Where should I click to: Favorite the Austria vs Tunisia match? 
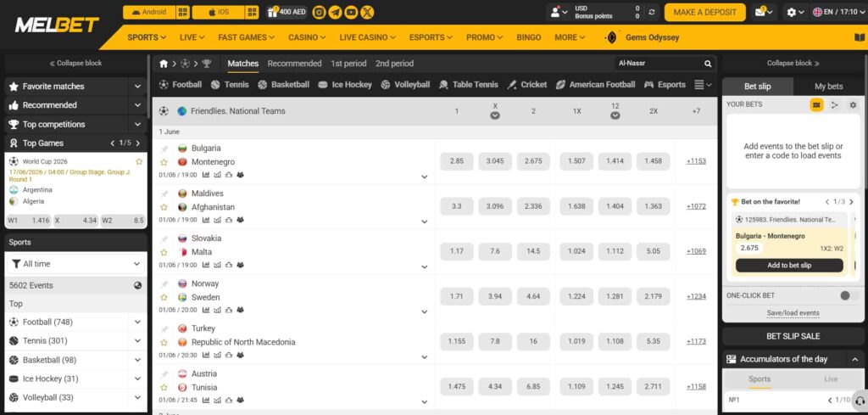pyautogui.click(x=164, y=388)
